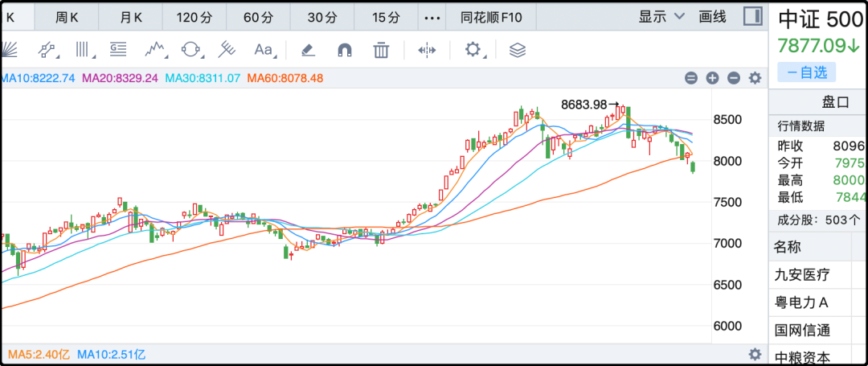Open the layers stack icon
868x366 pixels.
(518, 50)
